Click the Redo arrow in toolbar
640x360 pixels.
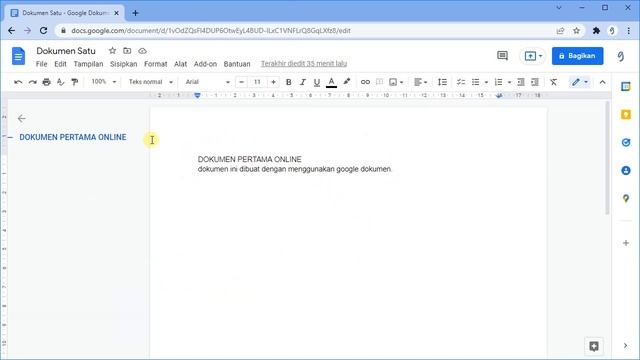pos(32,82)
